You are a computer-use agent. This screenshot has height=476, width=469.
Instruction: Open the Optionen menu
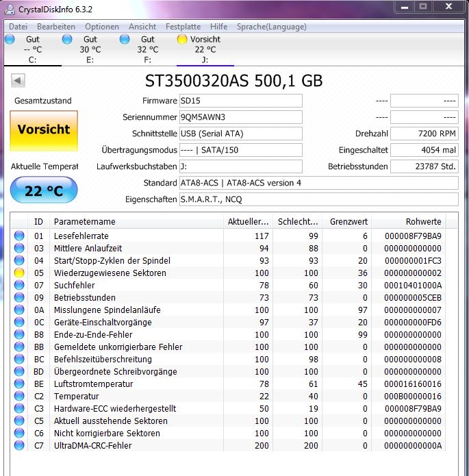tap(102, 27)
